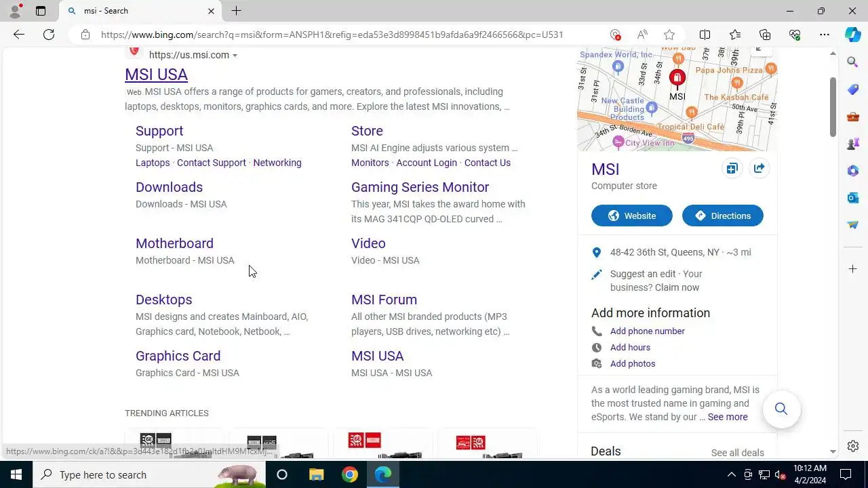868x488 pixels.
Task: Click See all deals link
Action: [737, 453]
